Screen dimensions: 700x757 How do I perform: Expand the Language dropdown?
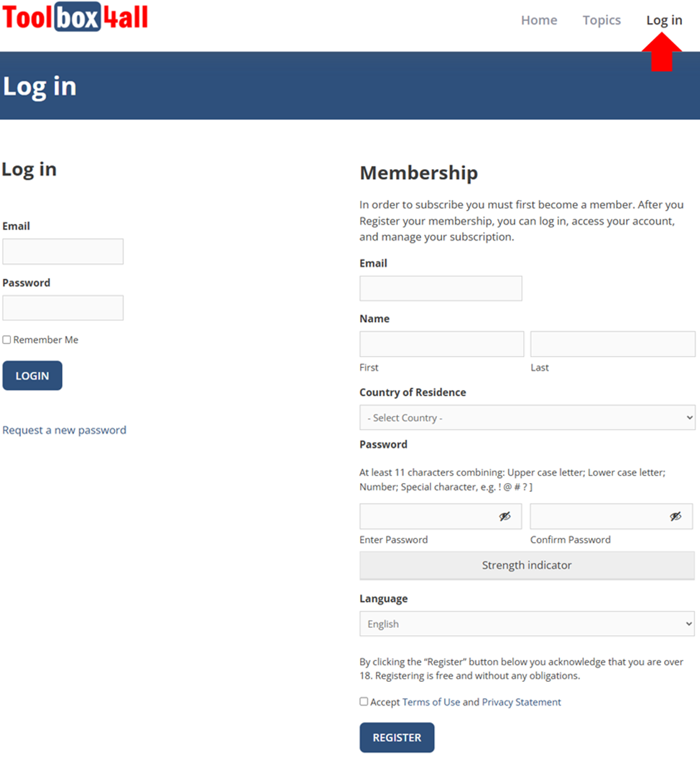526,624
